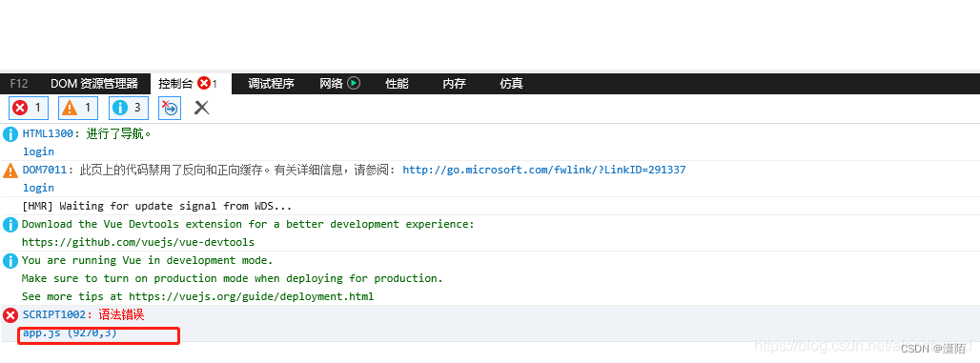The width and height of the screenshot is (980, 363).
Task: Toggle the errors filter button
Action: [x=29, y=108]
